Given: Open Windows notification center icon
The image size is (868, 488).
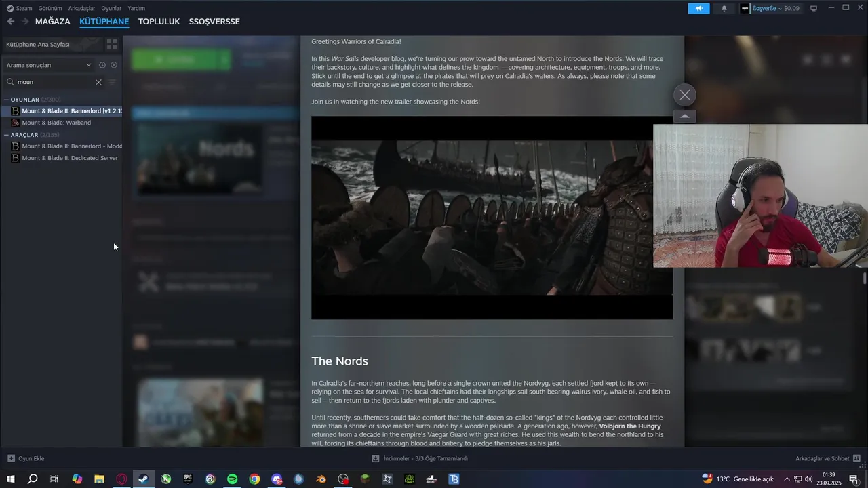Looking at the screenshot, I should click(x=854, y=479).
